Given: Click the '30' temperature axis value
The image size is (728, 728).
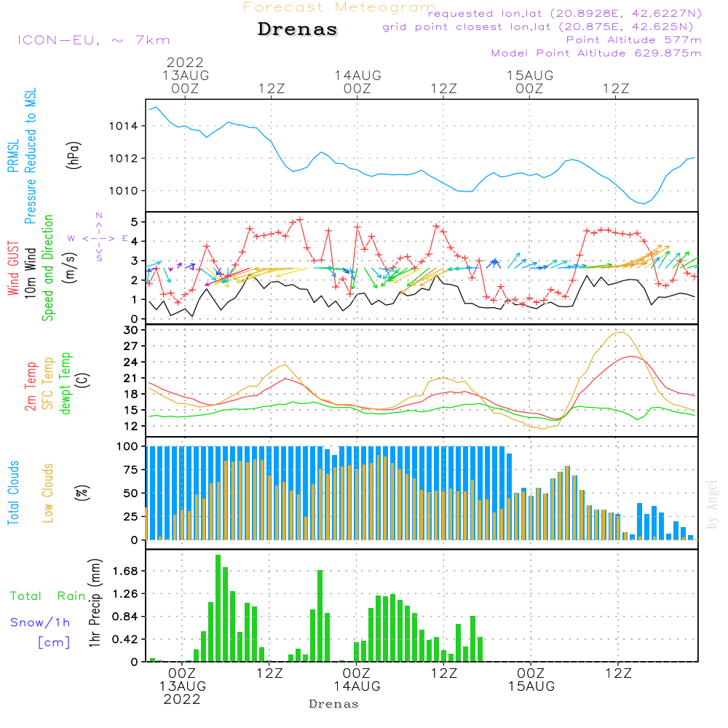Looking at the screenshot, I should coord(130,330).
